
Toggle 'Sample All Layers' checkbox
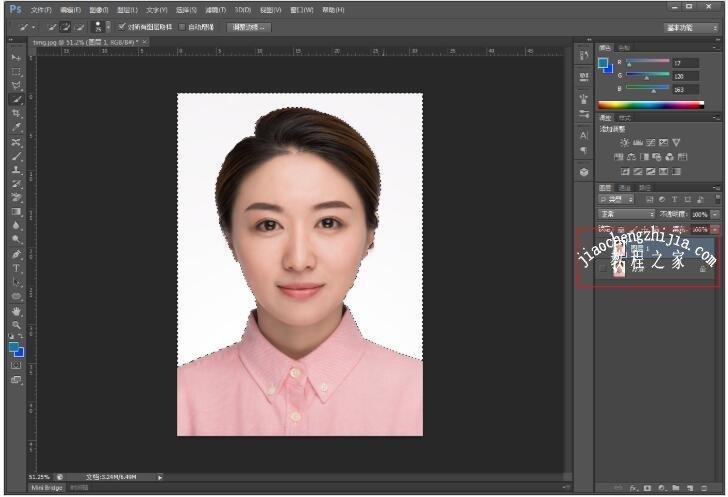tap(122, 26)
